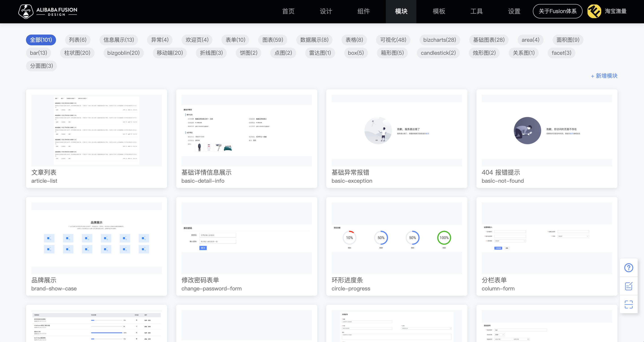Filter by bizcharts(28) tag

tap(439, 40)
